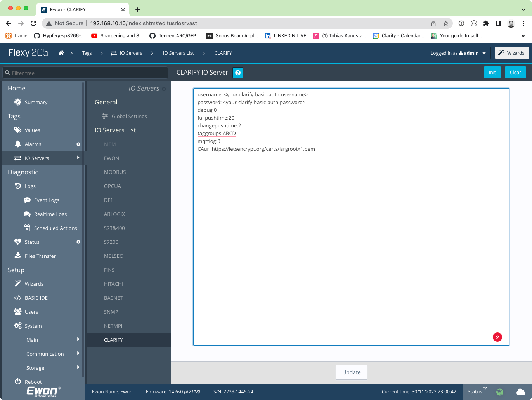Open the CLARIFY IO Server help icon
532x400 pixels.
pyautogui.click(x=238, y=73)
